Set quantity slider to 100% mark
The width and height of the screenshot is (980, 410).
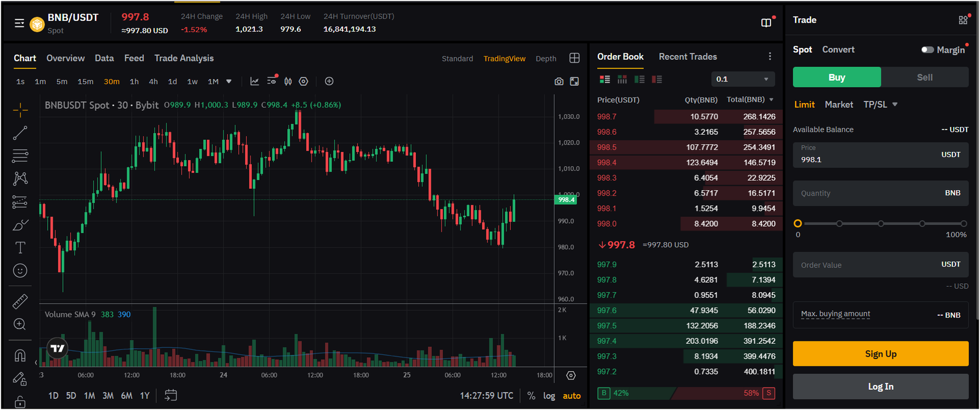963,224
